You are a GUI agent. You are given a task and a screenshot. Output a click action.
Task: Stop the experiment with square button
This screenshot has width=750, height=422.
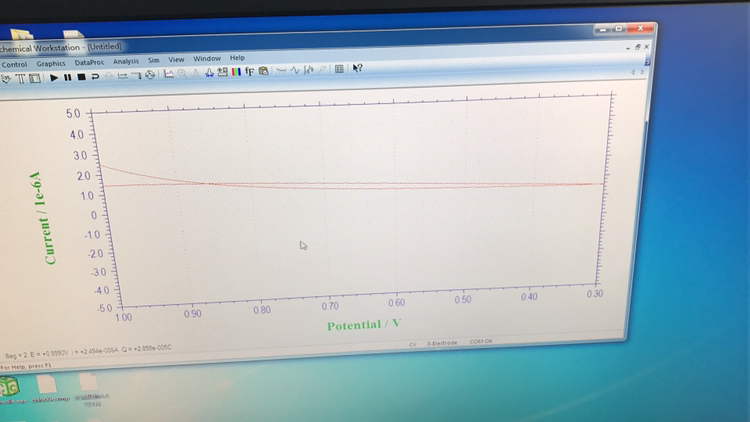(x=82, y=77)
